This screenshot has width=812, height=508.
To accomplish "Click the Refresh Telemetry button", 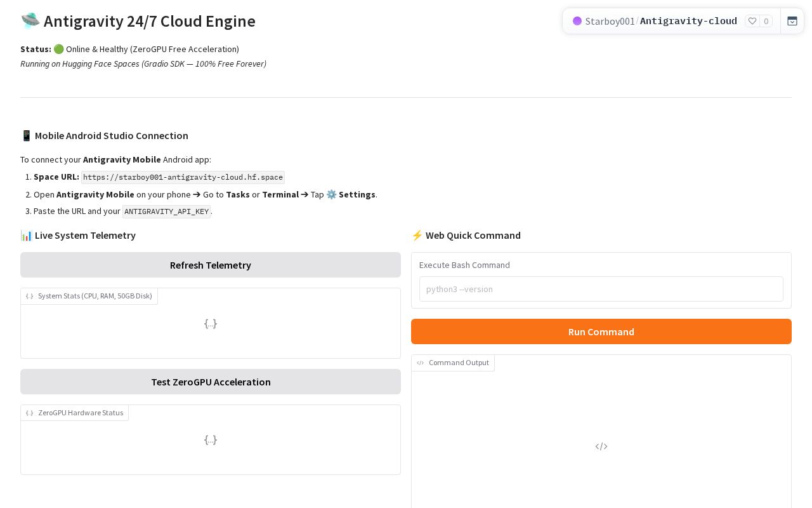I will point(211,265).
